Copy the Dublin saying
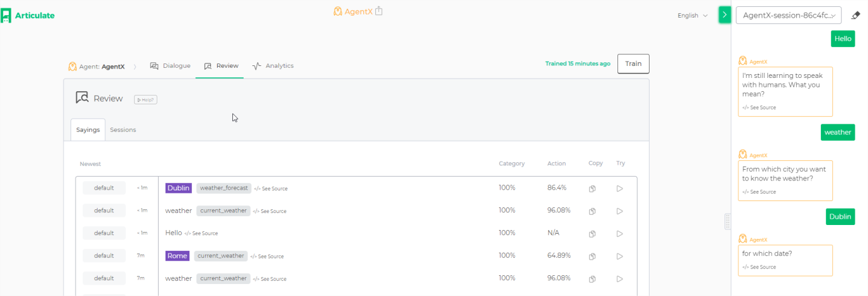This screenshot has width=868, height=296. tap(592, 189)
